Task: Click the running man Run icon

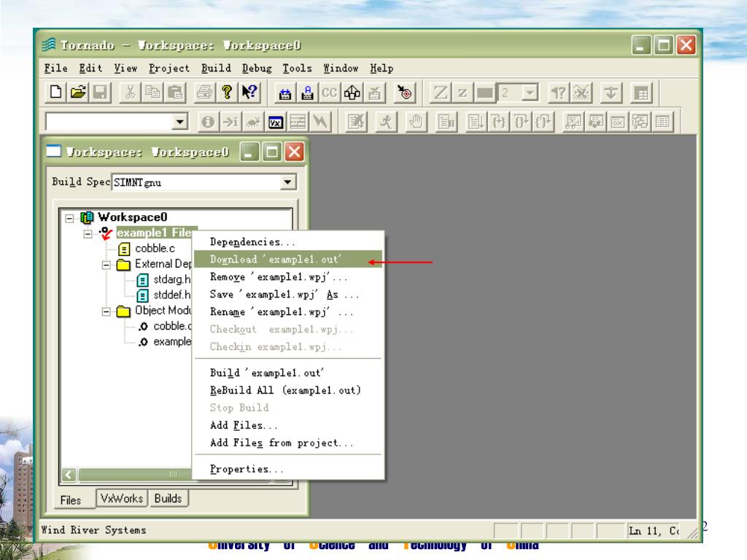Action: 385,122
